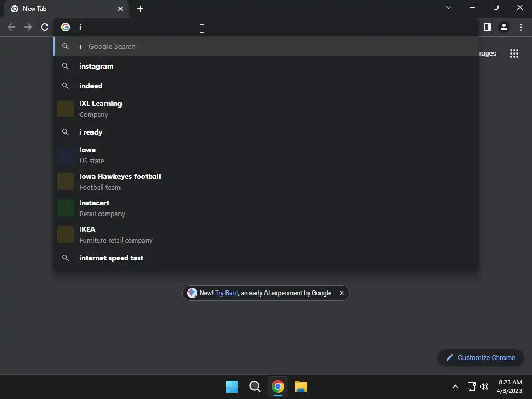
Task: Open the profile avatar icon
Action: pos(504,27)
